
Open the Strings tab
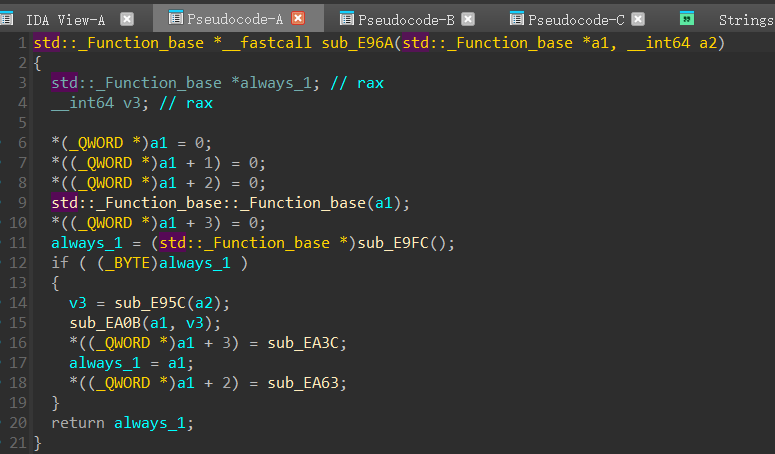[x=746, y=20]
